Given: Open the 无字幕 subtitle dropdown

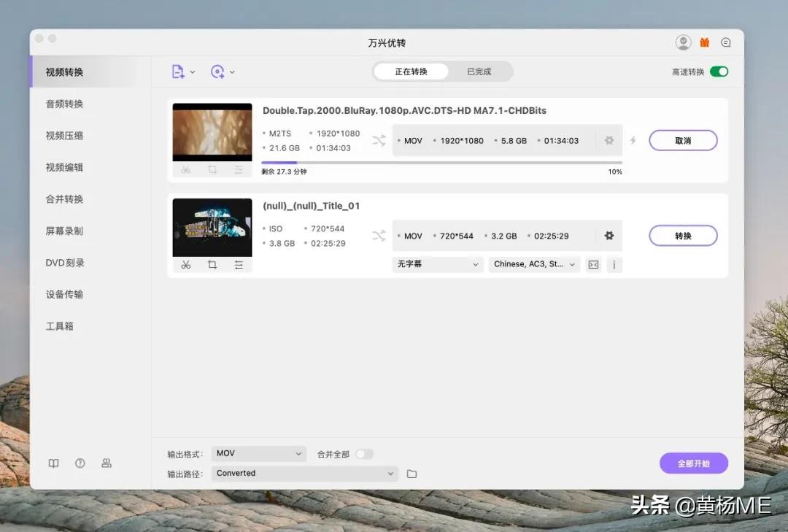Looking at the screenshot, I should coord(436,264).
